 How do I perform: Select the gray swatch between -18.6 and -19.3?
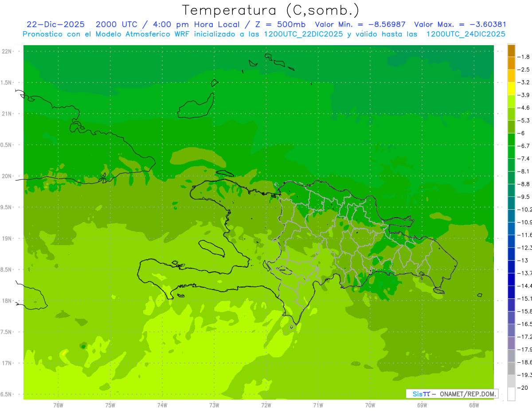(x=511, y=368)
